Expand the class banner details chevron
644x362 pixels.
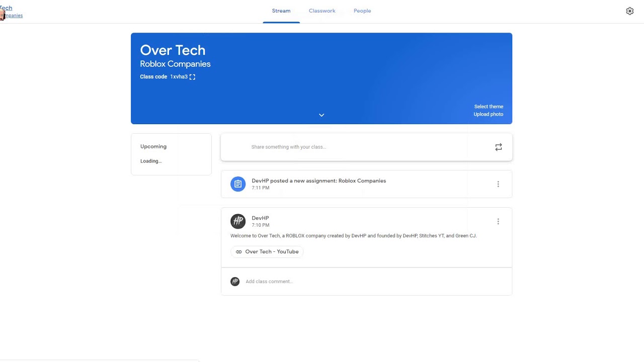click(321, 115)
